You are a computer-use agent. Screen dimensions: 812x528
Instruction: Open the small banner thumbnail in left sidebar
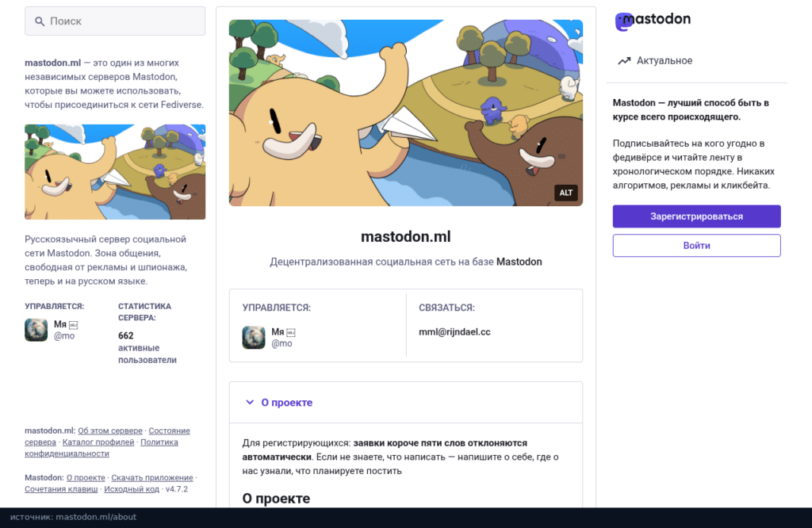coord(115,172)
